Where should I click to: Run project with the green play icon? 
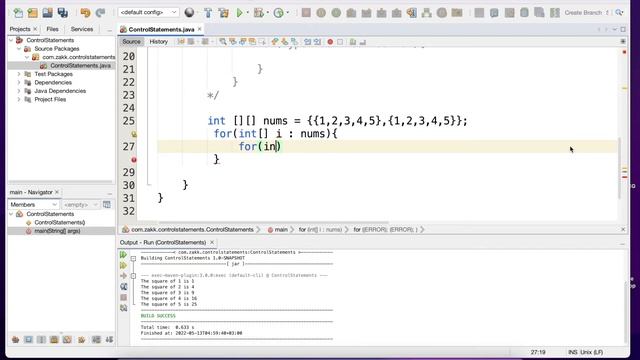(240, 13)
